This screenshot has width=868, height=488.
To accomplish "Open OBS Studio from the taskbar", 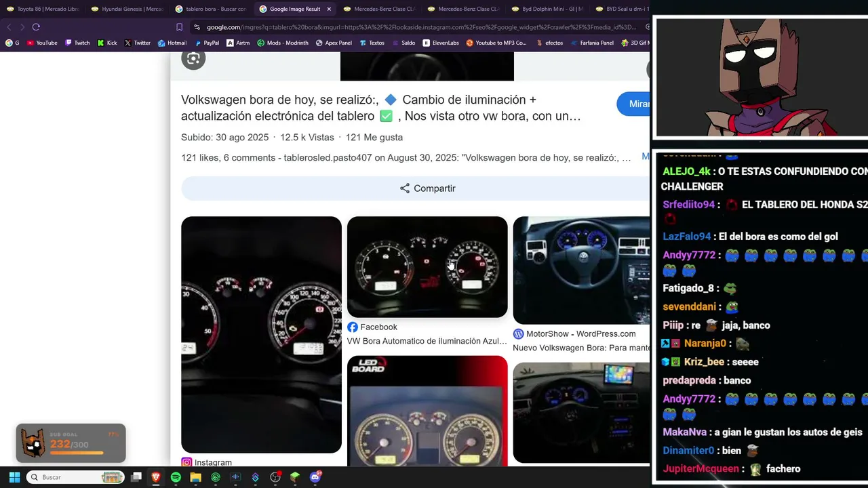I will pos(275,477).
